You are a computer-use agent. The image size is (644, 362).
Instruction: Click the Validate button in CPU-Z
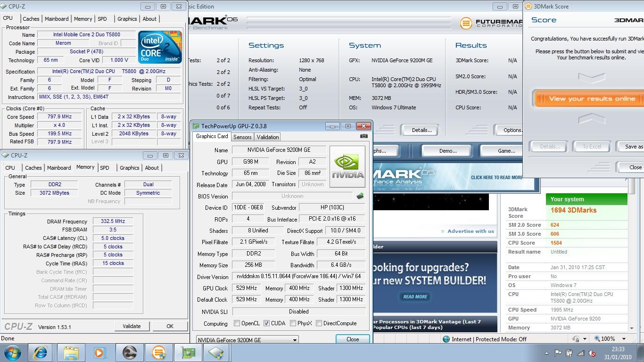pyautogui.click(x=132, y=326)
